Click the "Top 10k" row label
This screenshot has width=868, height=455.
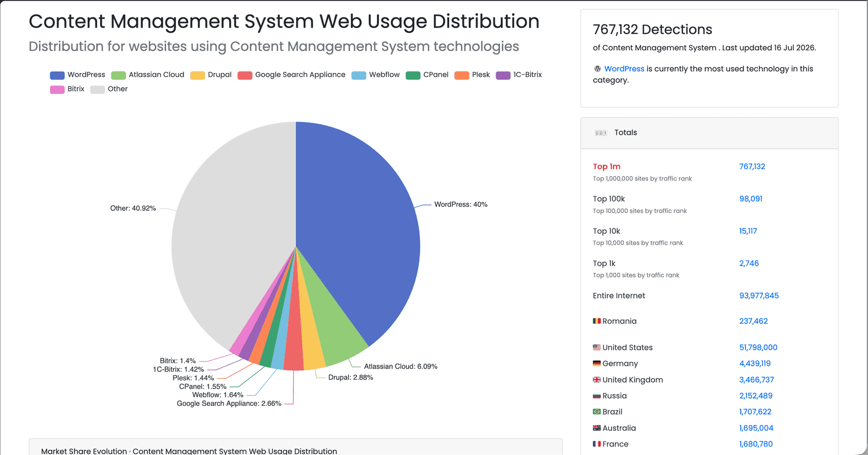(x=606, y=231)
